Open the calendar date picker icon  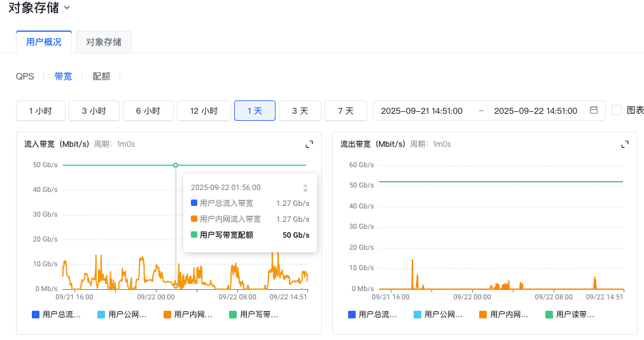pyautogui.click(x=594, y=110)
